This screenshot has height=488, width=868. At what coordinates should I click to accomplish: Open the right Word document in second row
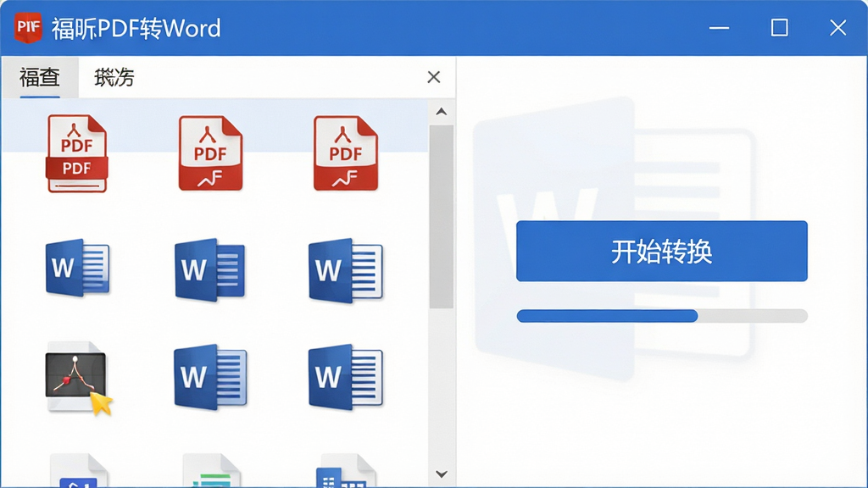pyautogui.click(x=346, y=270)
